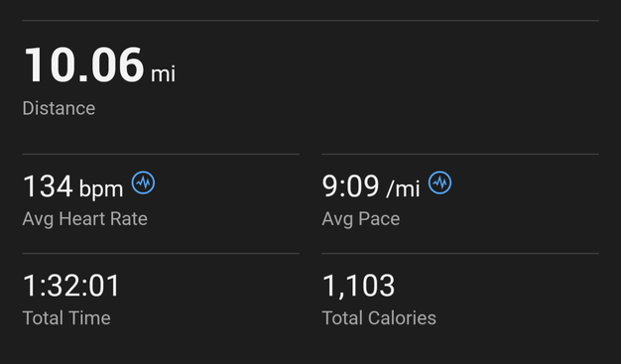This screenshot has width=621, height=364.
Task: Click the divider above Avg Heart Rate
Action: coord(161,154)
